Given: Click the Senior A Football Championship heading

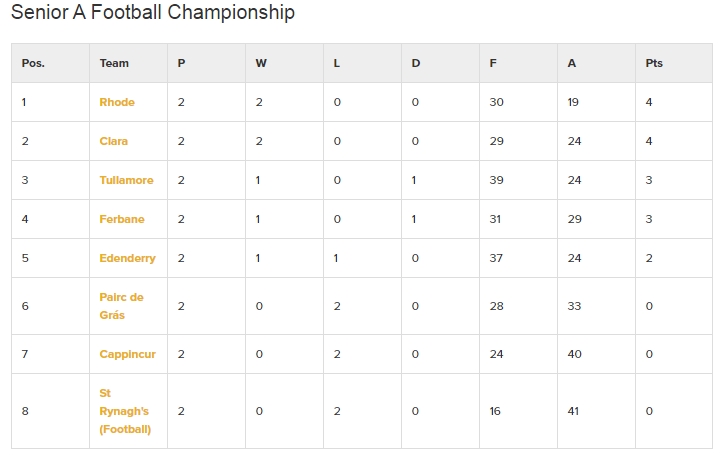Looking at the screenshot, I should tap(152, 13).
